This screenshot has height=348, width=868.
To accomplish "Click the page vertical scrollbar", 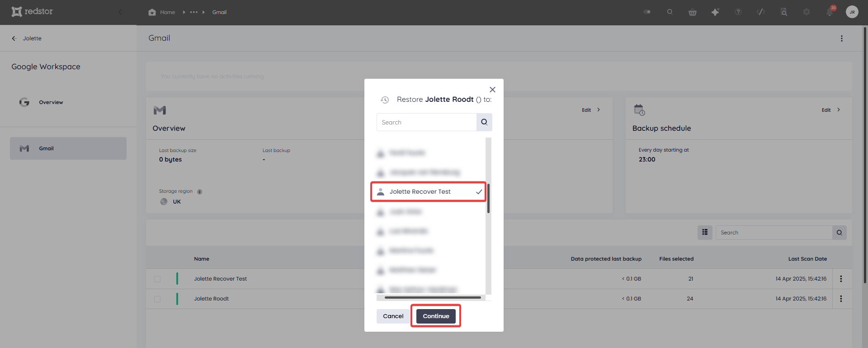I will [x=865, y=155].
